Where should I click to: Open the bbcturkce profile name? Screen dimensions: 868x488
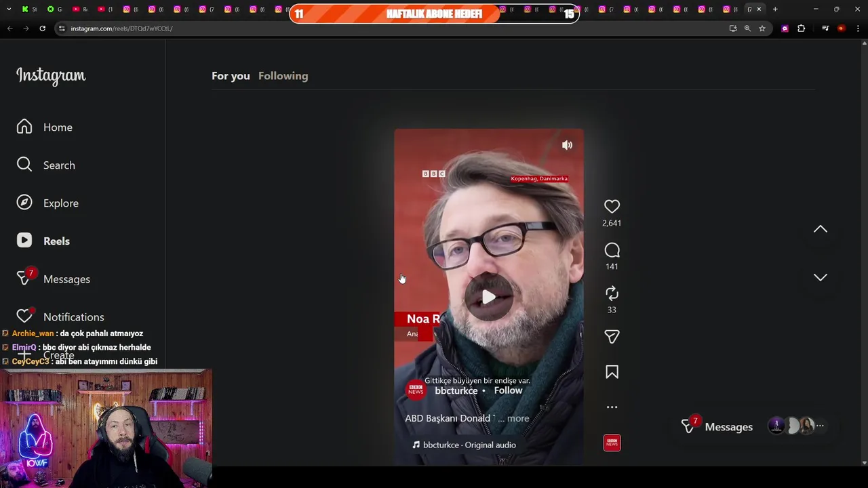[x=456, y=391]
